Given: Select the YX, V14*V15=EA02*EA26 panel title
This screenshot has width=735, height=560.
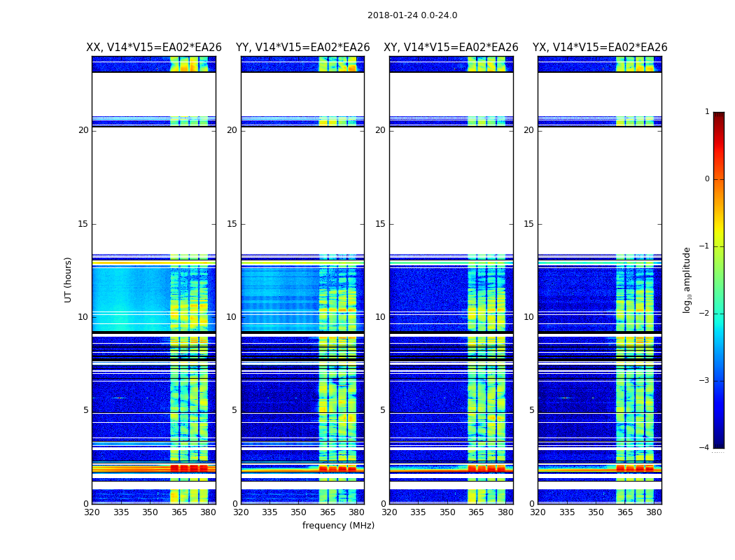Looking at the screenshot, I should click(599, 48).
